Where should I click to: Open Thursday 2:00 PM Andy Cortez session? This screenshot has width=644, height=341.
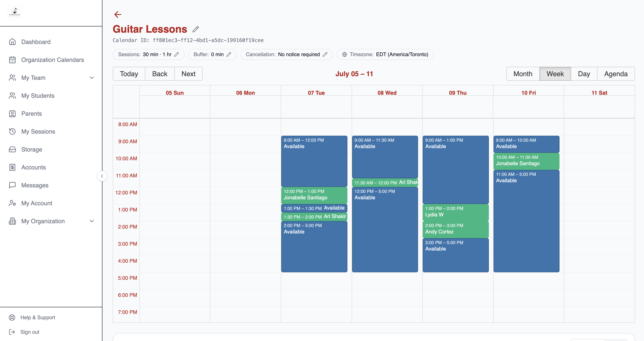click(x=456, y=229)
